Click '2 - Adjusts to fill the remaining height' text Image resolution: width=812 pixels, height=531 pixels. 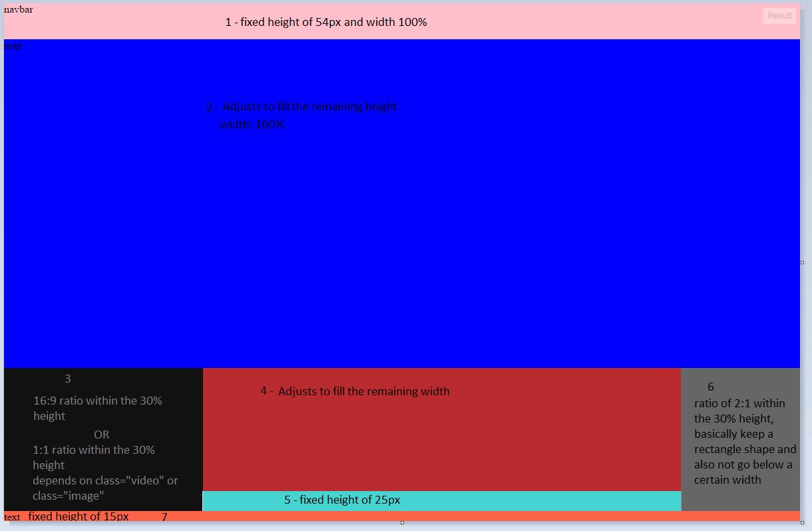302,106
